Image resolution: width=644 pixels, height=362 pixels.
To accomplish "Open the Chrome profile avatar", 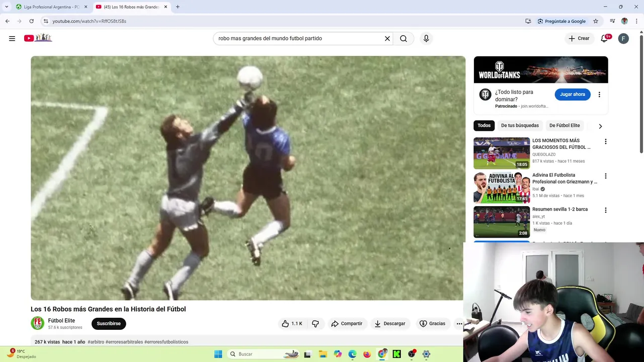I will [x=624, y=21].
